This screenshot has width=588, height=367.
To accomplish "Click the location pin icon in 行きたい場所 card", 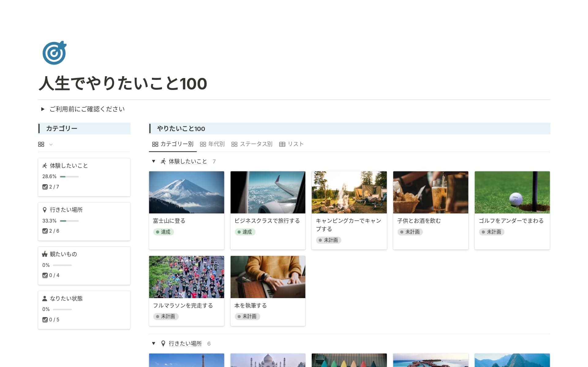I will click(45, 210).
